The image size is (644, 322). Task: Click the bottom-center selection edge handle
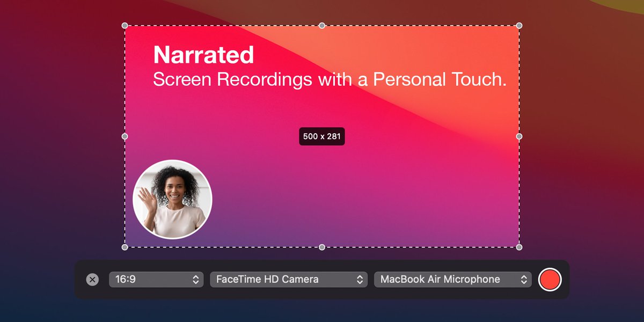coord(322,247)
